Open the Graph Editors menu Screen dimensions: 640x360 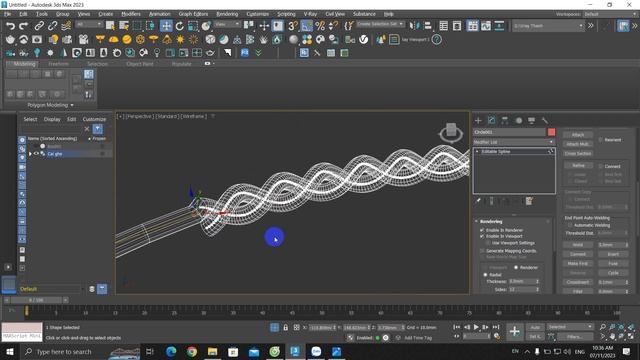[x=193, y=14]
